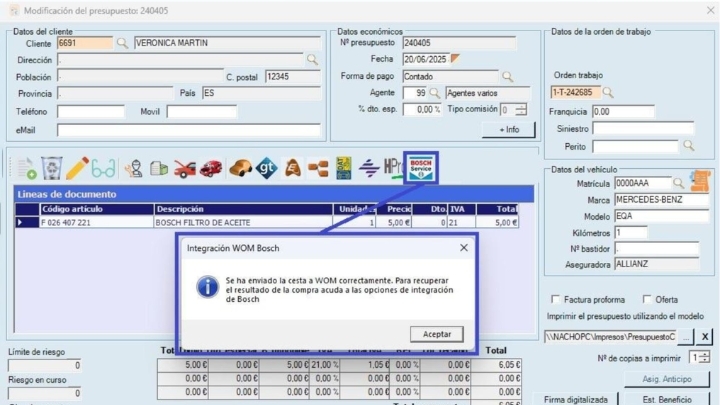Click the yellow pencil edit icon
Image resolution: width=720 pixels, height=405 pixels.
pos(78,168)
